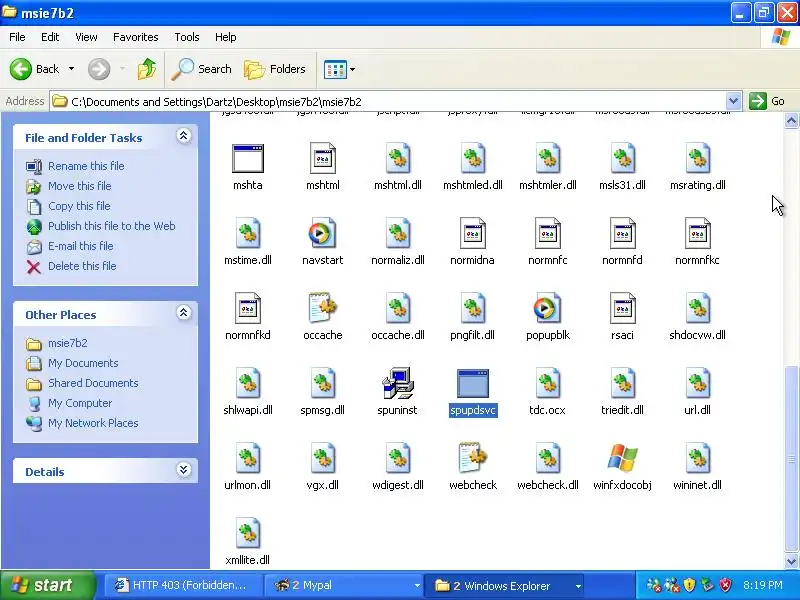Screen dimensions: 800x600
Task: Open the Help menu
Action: [x=226, y=37]
